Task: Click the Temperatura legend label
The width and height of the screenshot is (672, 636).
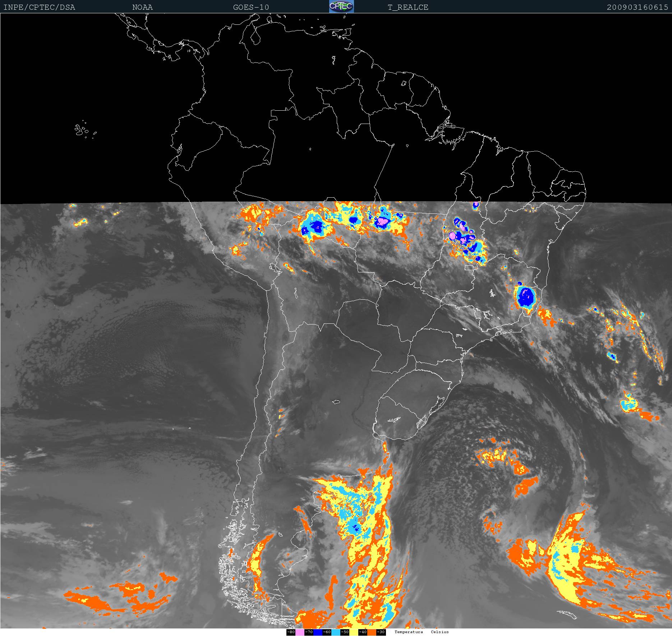Action: 409,632
